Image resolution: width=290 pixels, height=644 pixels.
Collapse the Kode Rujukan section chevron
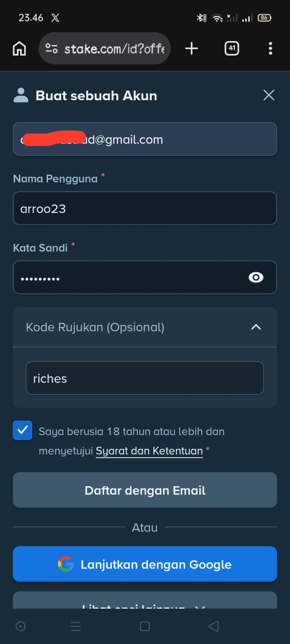click(x=256, y=327)
